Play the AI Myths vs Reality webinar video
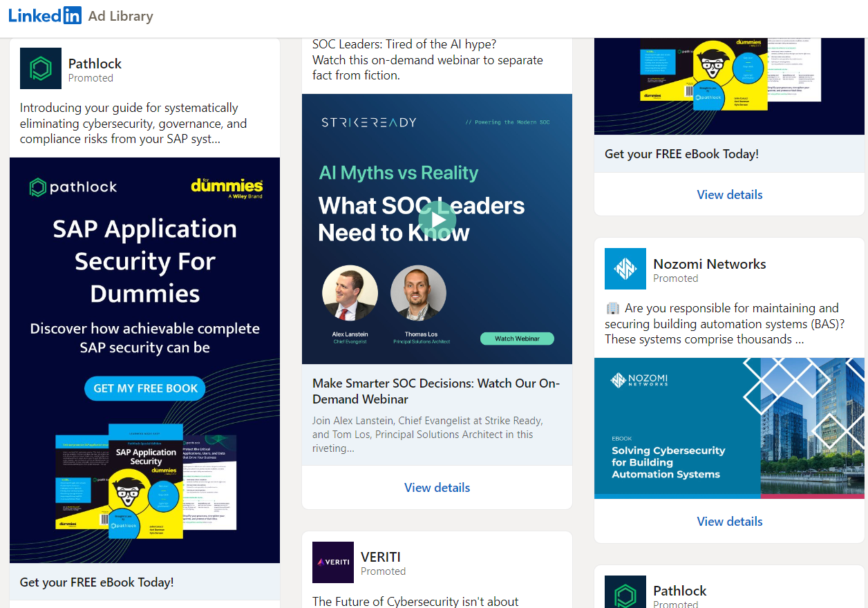This screenshot has height=608, width=868. coord(437,220)
